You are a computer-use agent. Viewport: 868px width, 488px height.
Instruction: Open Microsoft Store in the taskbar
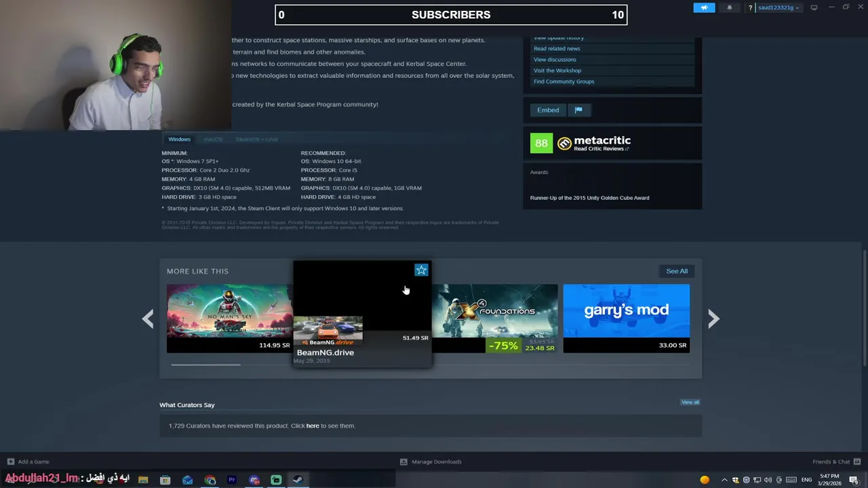coord(165,480)
